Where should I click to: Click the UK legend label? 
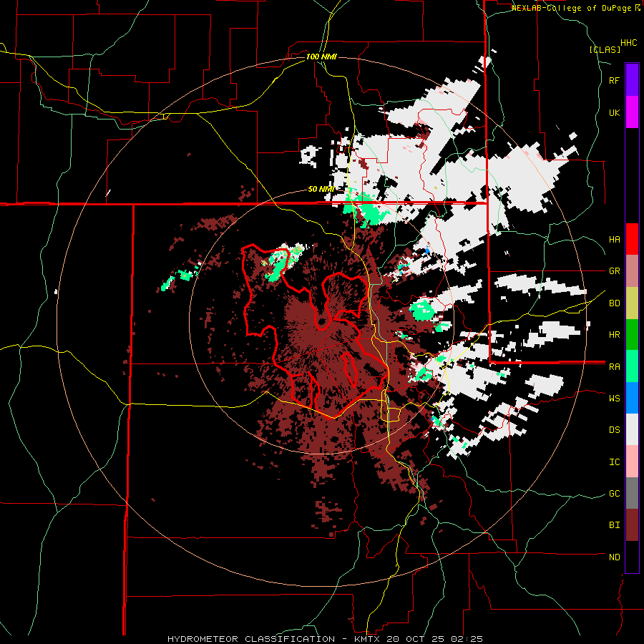[x=614, y=112]
